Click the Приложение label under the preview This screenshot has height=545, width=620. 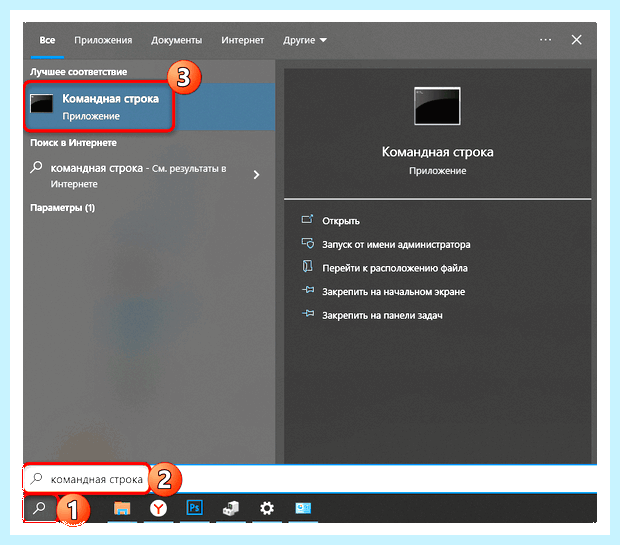(437, 171)
